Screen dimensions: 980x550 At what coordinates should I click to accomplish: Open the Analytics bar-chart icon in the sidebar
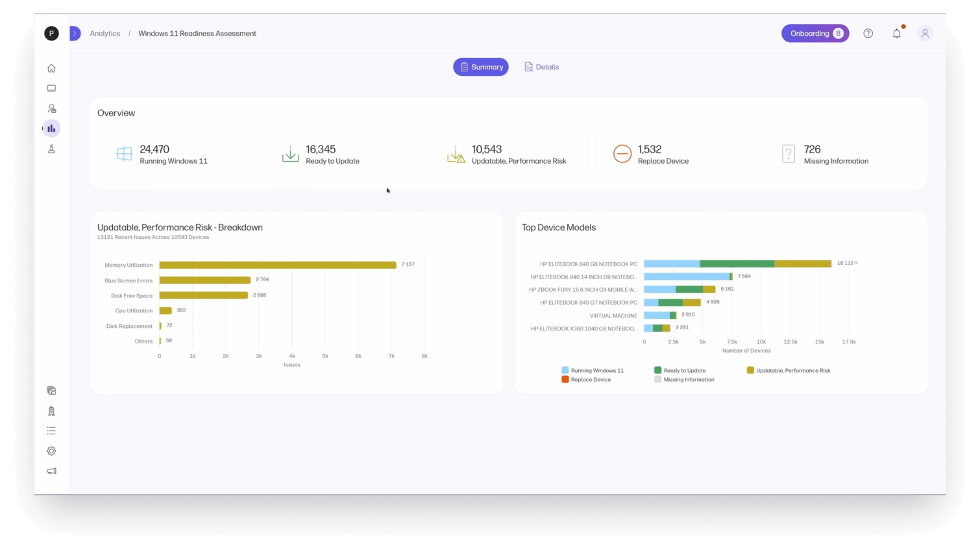click(51, 128)
